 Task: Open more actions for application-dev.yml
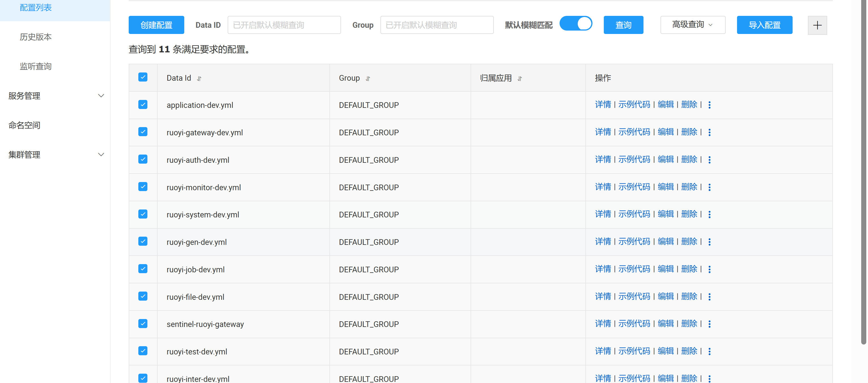[709, 105]
